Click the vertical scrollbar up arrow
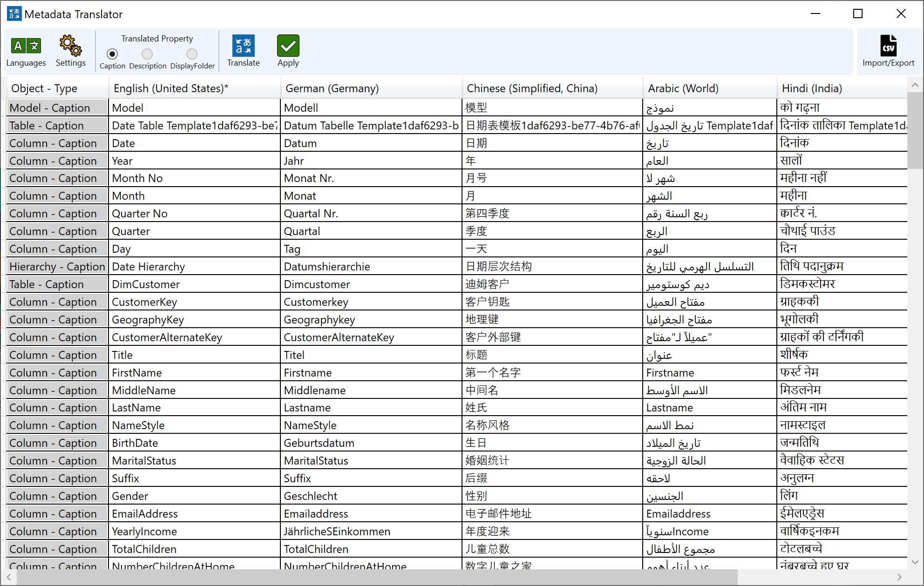 click(x=915, y=85)
